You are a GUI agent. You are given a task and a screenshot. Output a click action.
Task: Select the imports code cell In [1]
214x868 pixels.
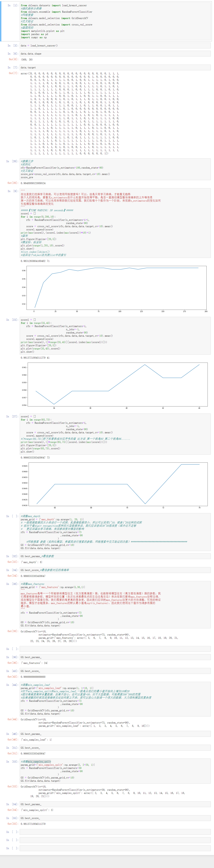pos(115,21)
